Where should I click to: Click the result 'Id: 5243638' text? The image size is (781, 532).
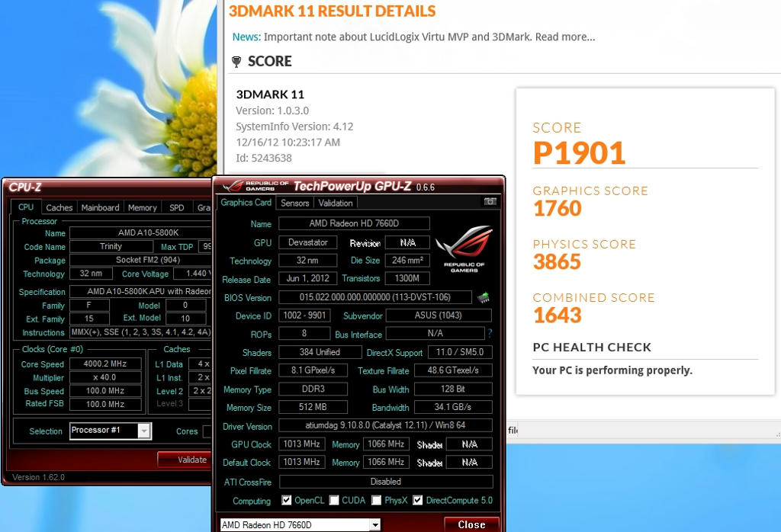(x=264, y=159)
